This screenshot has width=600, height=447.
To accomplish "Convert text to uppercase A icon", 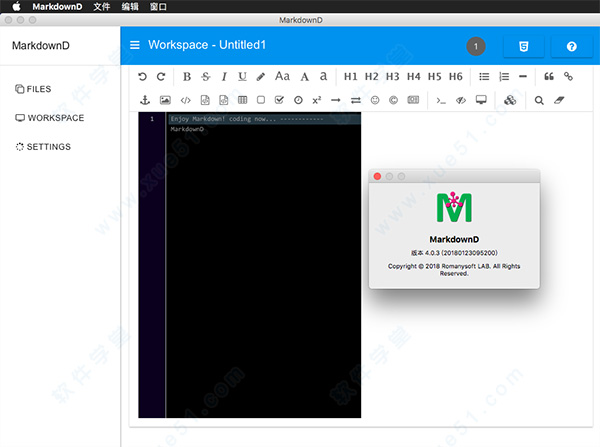I will (305, 77).
